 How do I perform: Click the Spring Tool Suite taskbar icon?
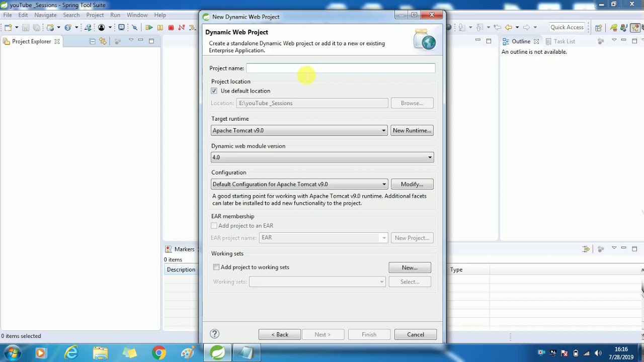click(x=218, y=353)
